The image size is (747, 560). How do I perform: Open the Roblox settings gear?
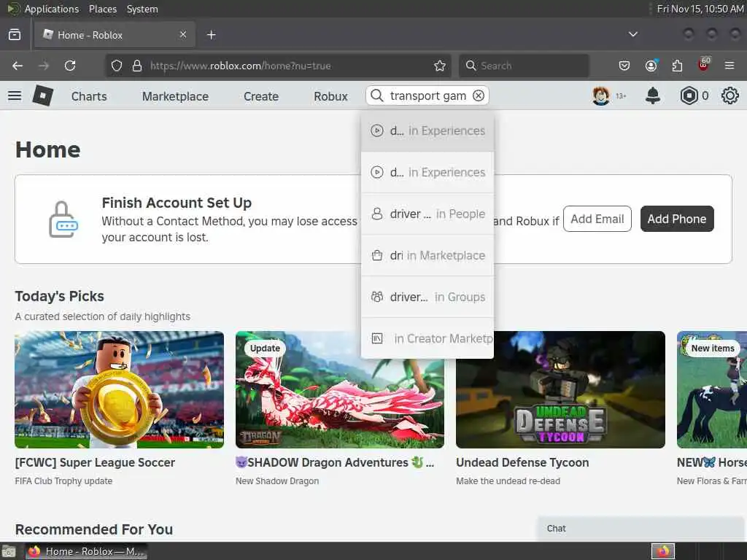729,96
